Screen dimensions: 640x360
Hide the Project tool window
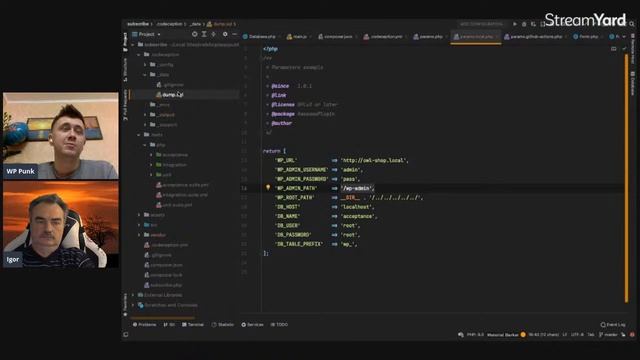[x=235, y=34]
